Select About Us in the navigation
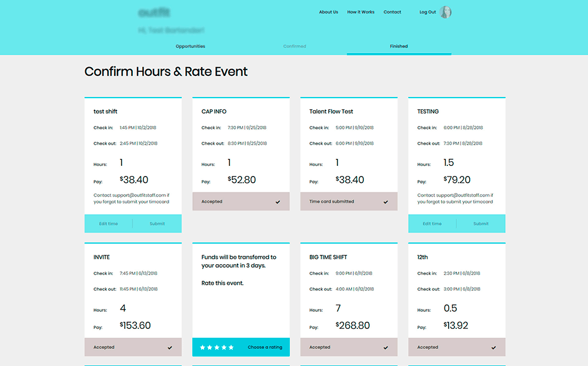The image size is (588, 366). tap(328, 11)
